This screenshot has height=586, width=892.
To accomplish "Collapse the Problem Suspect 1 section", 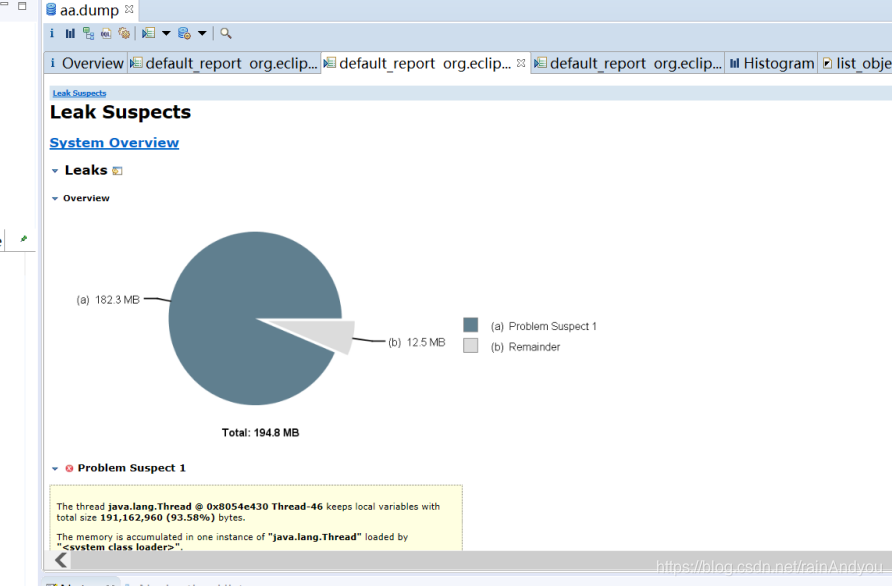I will 55,469.
